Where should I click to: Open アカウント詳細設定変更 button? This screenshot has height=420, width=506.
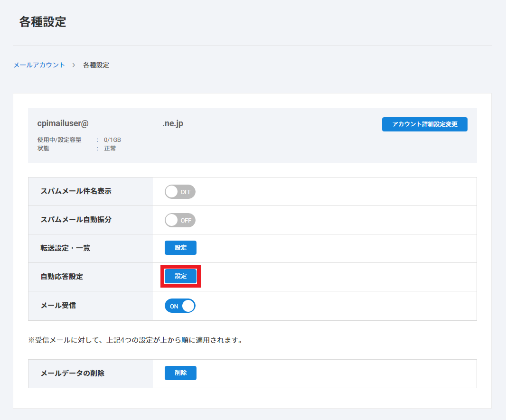click(x=424, y=124)
